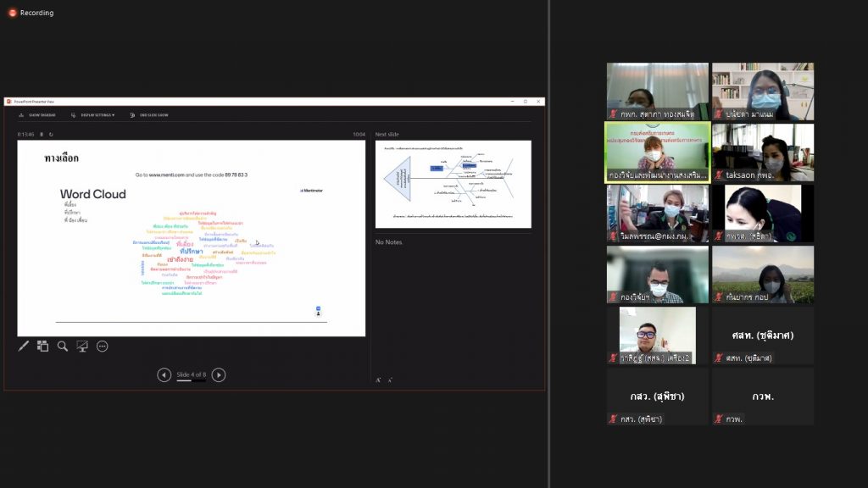Decrease the notes text size
Viewport: 868px width, 488px height.
coord(390,380)
